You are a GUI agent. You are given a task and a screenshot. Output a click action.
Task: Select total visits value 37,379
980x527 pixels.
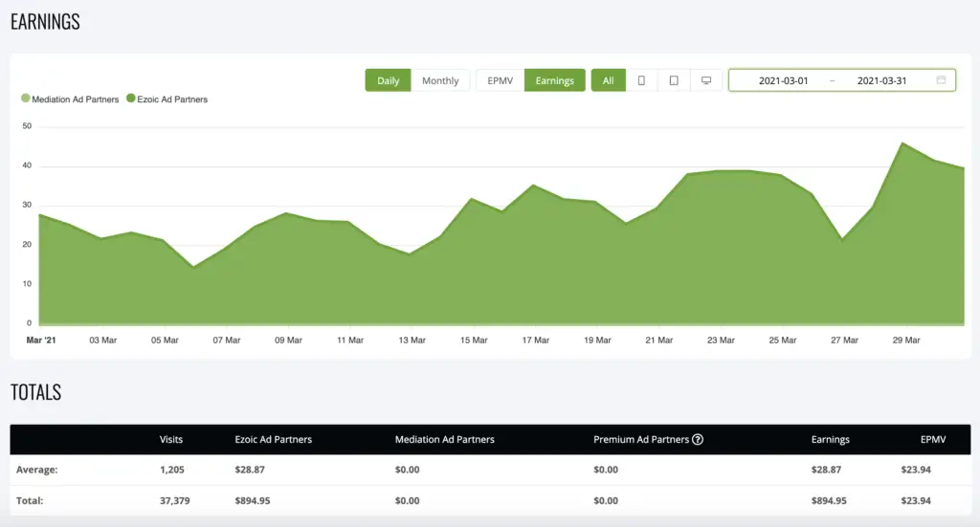coord(174,501)
